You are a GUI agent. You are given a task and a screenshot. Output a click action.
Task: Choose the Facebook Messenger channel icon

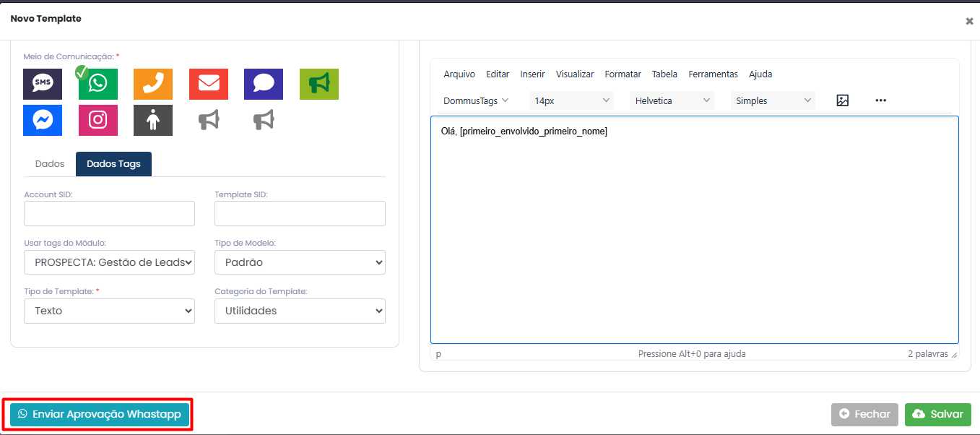43,120
